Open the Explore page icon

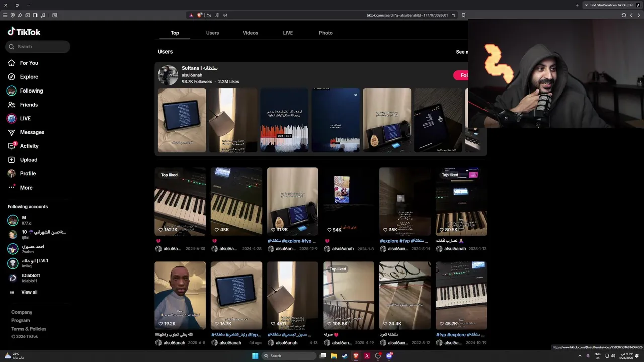(11, 77)
